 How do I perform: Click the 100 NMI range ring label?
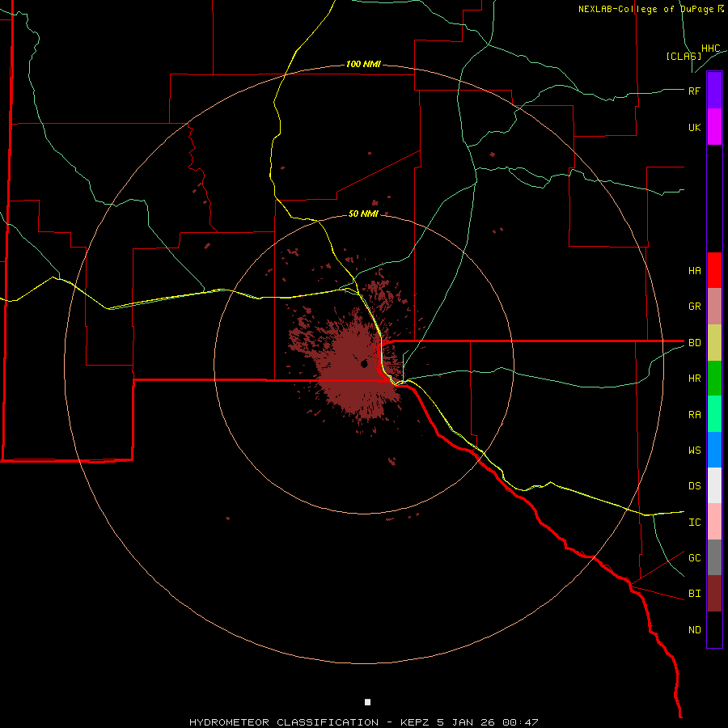click(x=363, y=64)
